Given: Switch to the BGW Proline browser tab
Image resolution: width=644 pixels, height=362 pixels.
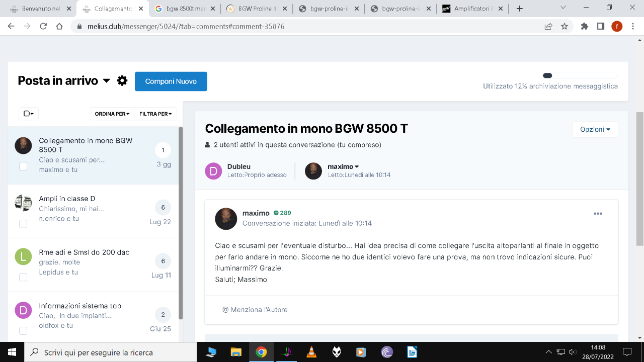Looking at the screenshot, I should (x=257, y=9).
